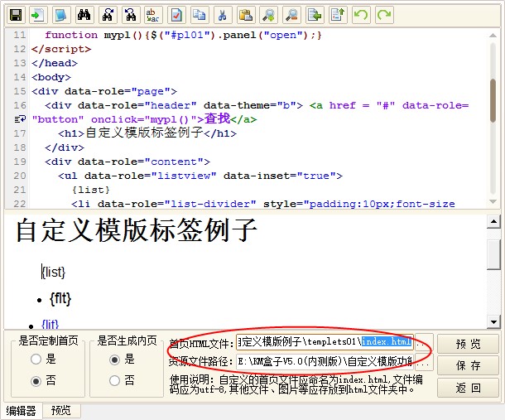Click the preview pane scroll down arrow

[x=493, y=321]
